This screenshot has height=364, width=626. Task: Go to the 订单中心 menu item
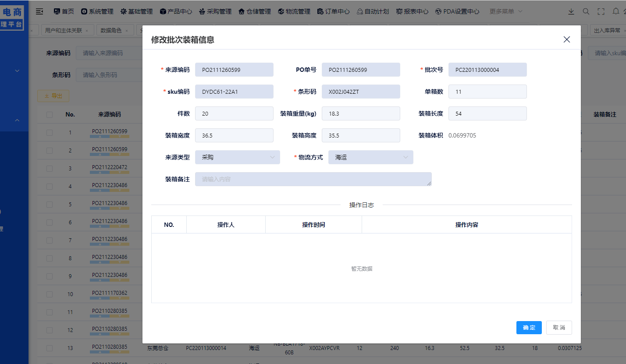(333, 11)
